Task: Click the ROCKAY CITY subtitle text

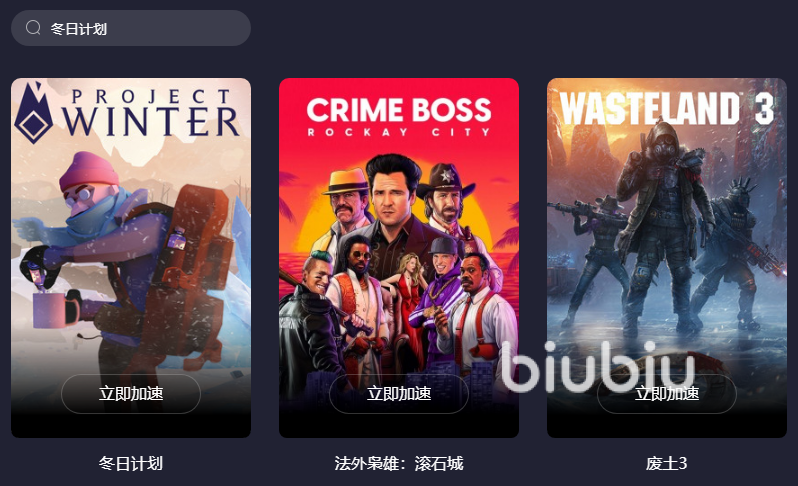Action: coord(399,132)
